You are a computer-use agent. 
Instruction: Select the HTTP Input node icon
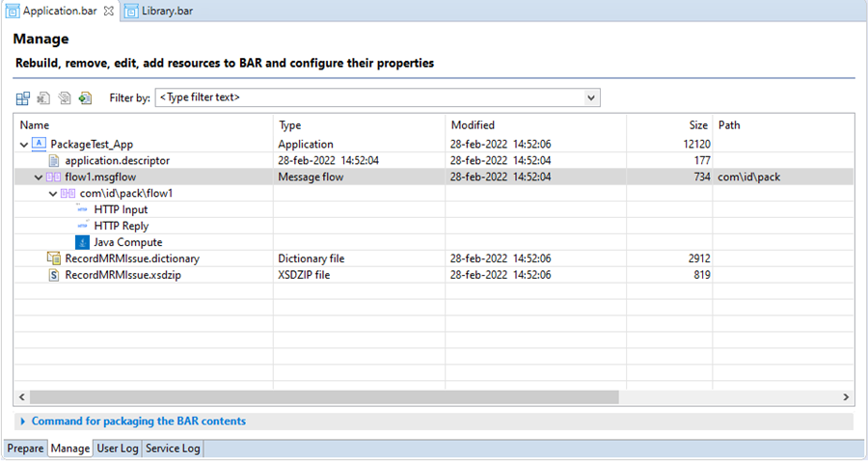click(x=83, y=209)
